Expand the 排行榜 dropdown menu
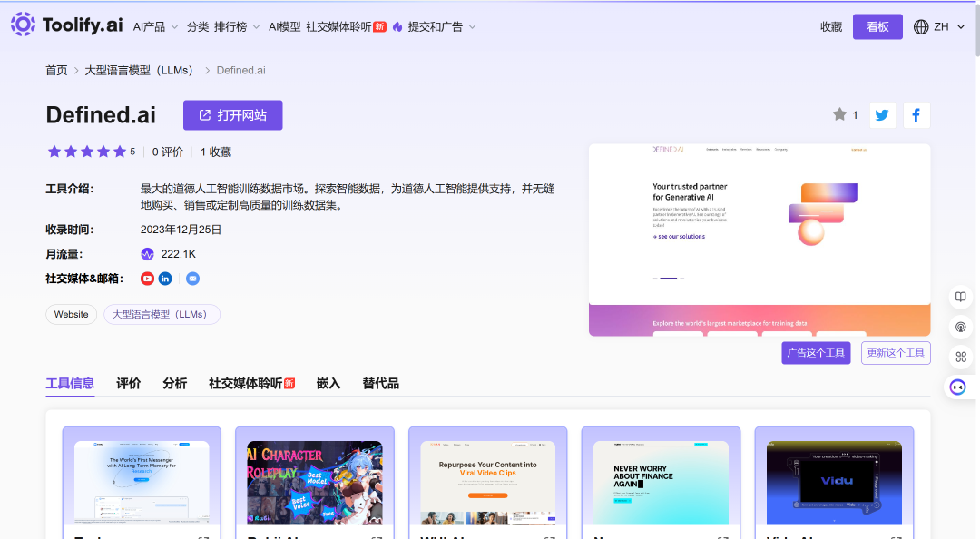 237,27
